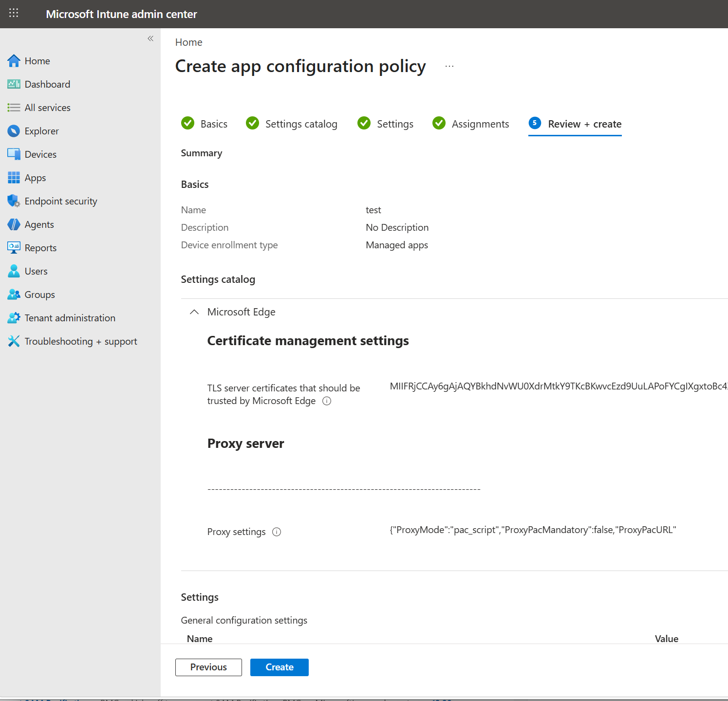Click the Reports icon in sidebar
Screen dimensions: 728x701
[14, 248]
